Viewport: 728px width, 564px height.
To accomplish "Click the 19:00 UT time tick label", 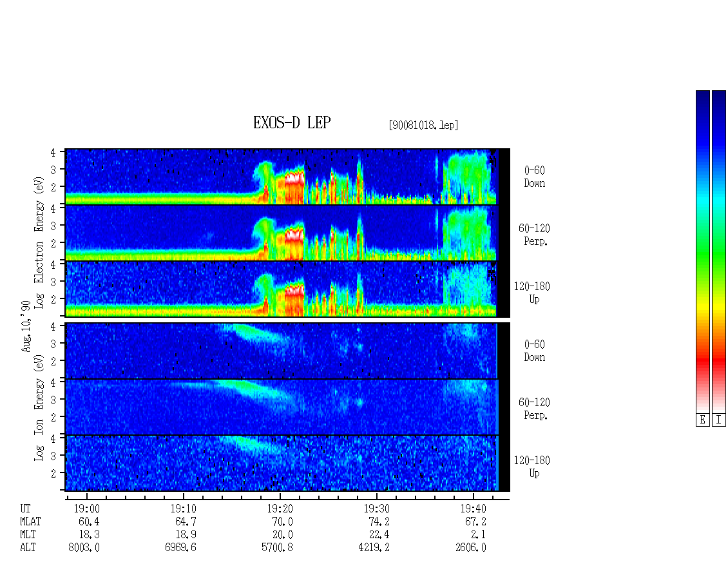I will (86, 509).
